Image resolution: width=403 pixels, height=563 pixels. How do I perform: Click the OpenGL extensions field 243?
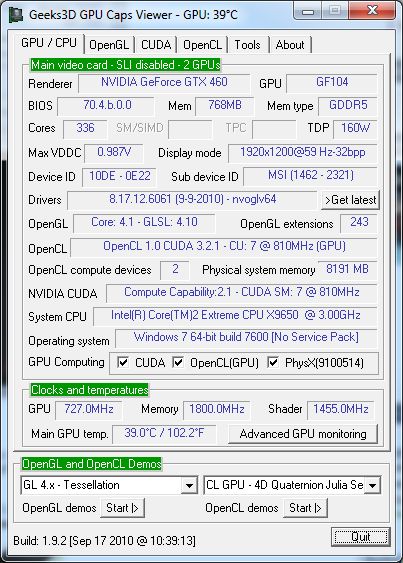[x=358, y=223]
